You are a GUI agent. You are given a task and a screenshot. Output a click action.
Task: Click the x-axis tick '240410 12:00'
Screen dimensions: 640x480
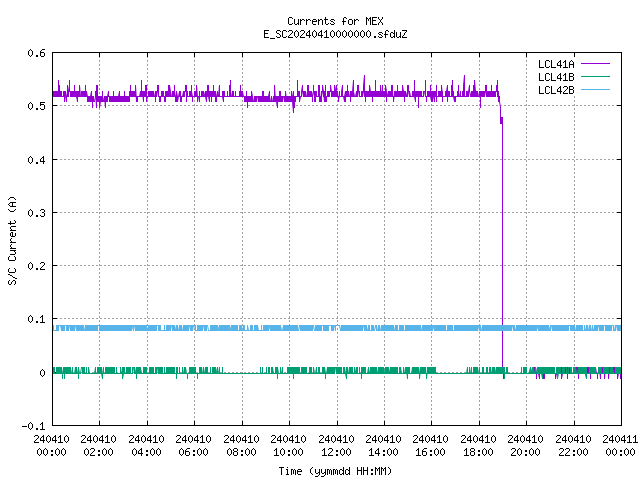point(336,445)
